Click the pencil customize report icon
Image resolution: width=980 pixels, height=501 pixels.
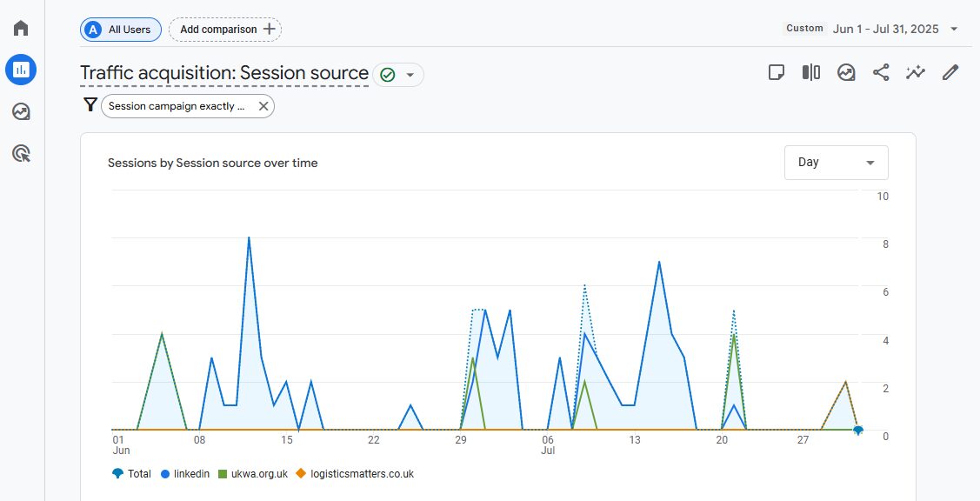[950, 72]
